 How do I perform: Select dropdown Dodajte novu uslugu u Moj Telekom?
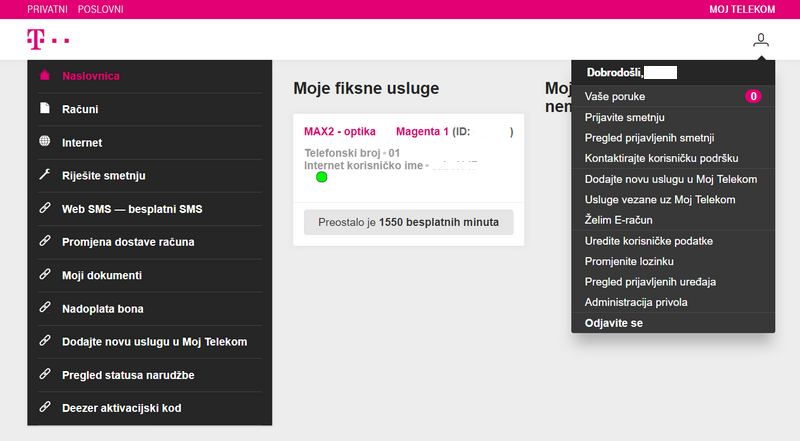673,179
